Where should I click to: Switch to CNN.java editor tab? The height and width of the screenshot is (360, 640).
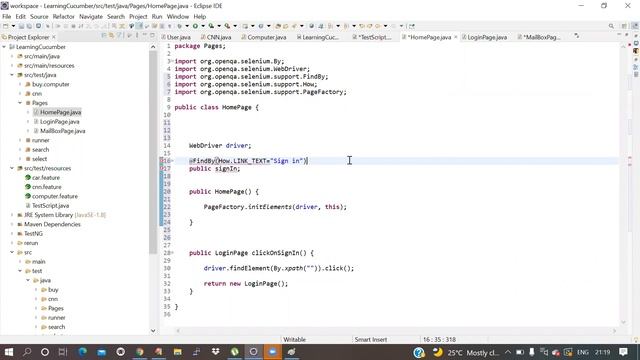(x=216, y=37)
